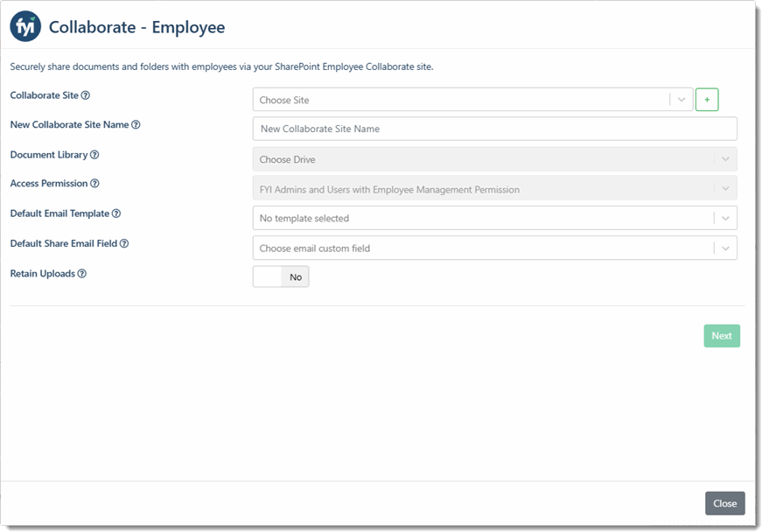Open Choose email custom field dropdown
Screen dimensions: 762x532
[494, 248]
